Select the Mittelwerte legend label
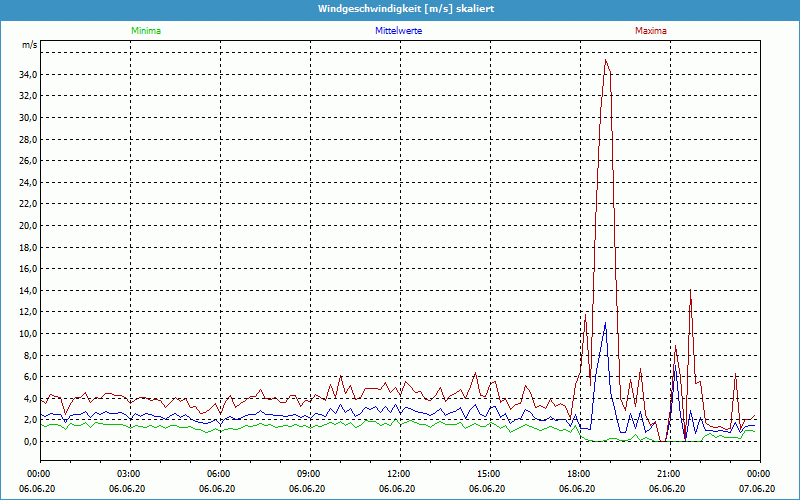This screenshot has width=800, height=500. [x=398, y=31]
